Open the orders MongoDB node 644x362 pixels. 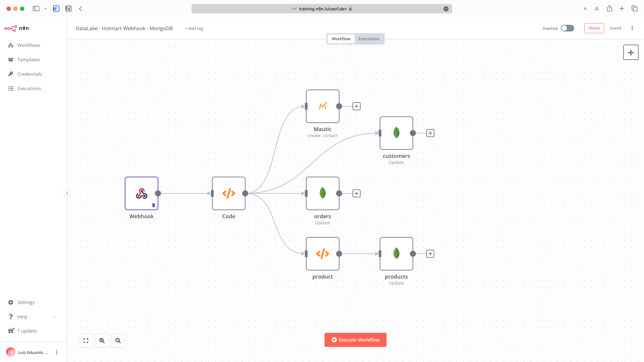click(322, 193)
